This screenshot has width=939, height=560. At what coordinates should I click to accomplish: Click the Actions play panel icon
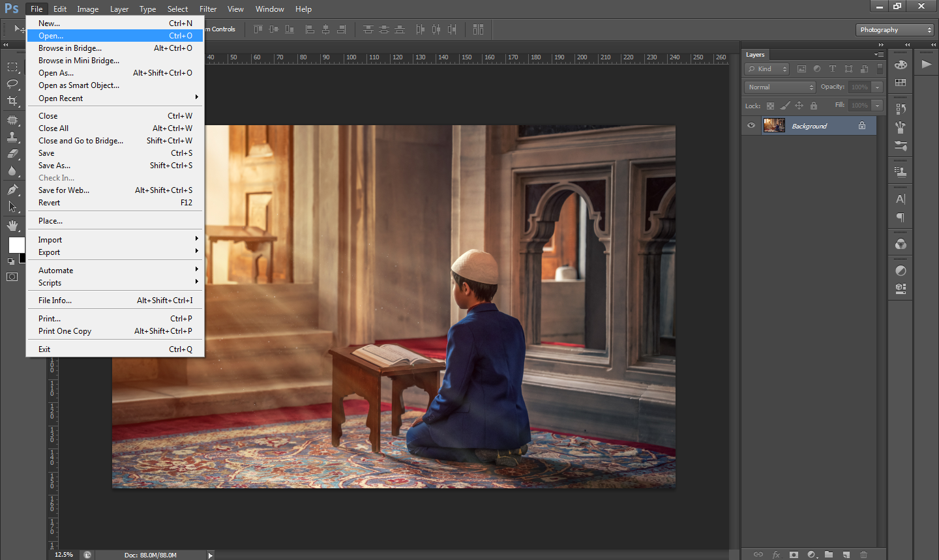926,64
